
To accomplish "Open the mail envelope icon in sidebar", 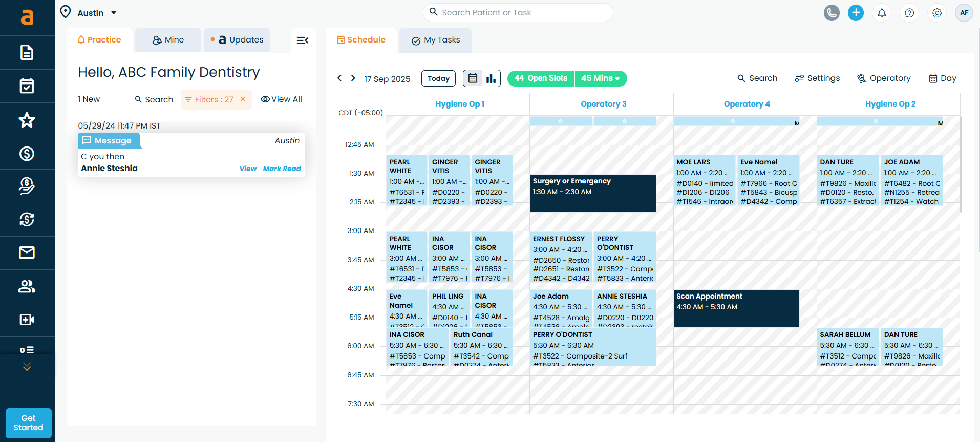I will pyautogui.click(x=27, y=252).
